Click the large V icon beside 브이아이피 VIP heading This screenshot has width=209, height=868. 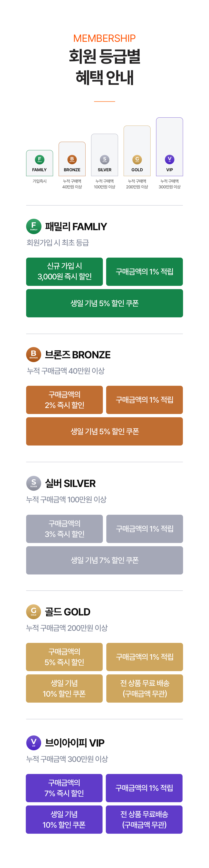click(x=34, y=742)
